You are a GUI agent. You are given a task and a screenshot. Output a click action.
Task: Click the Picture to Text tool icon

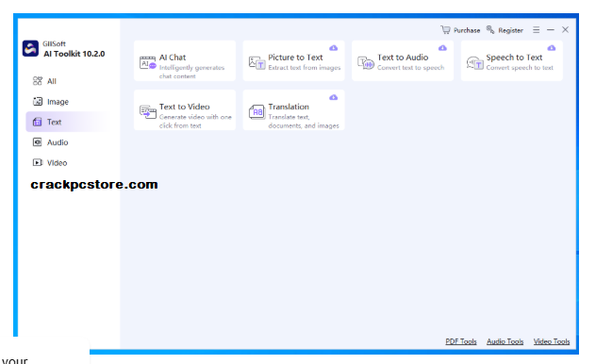click(257, 62)
